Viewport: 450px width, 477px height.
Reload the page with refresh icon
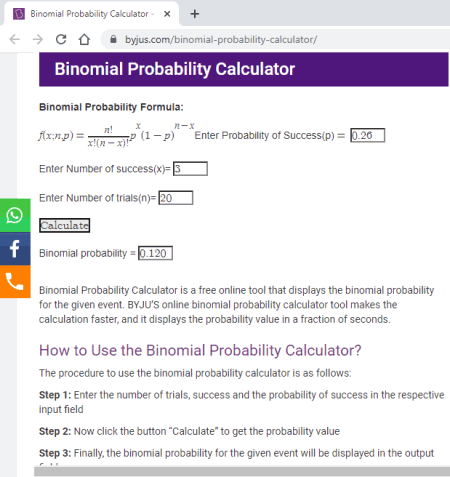[61, 39]
